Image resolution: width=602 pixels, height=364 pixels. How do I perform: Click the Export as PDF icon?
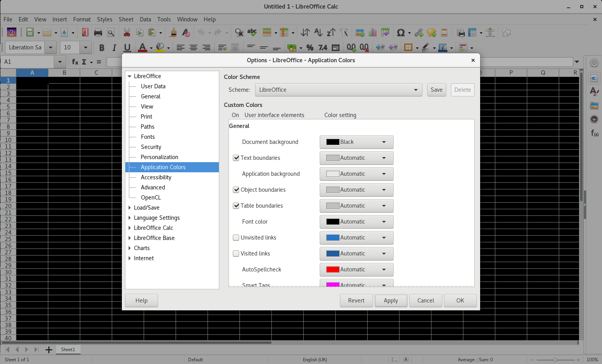85,33
